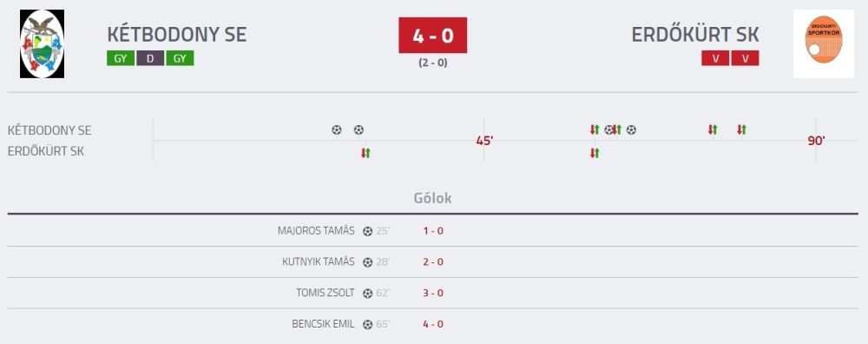Select the purple D form badge
This screenshot has height=344, width=868.
150,58
